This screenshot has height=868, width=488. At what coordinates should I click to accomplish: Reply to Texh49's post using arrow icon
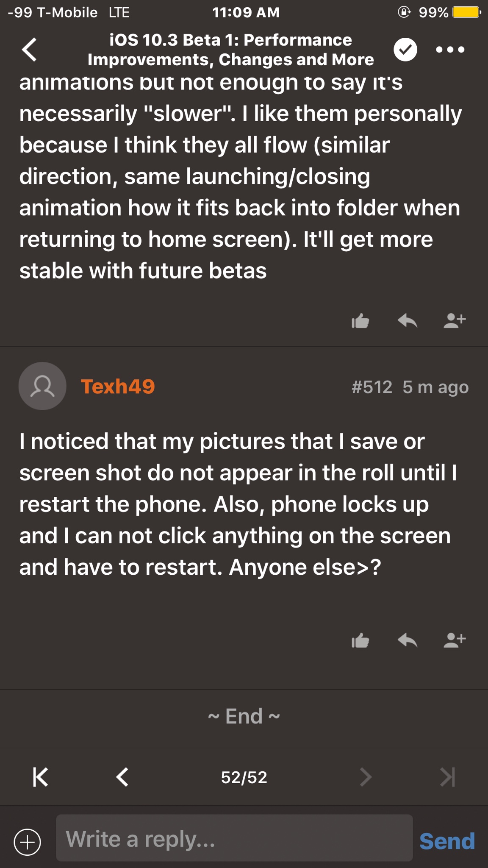408,640
